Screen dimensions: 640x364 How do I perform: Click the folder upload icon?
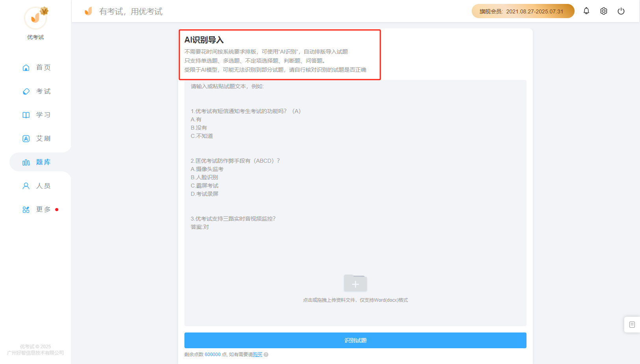(x=355, y=283)
